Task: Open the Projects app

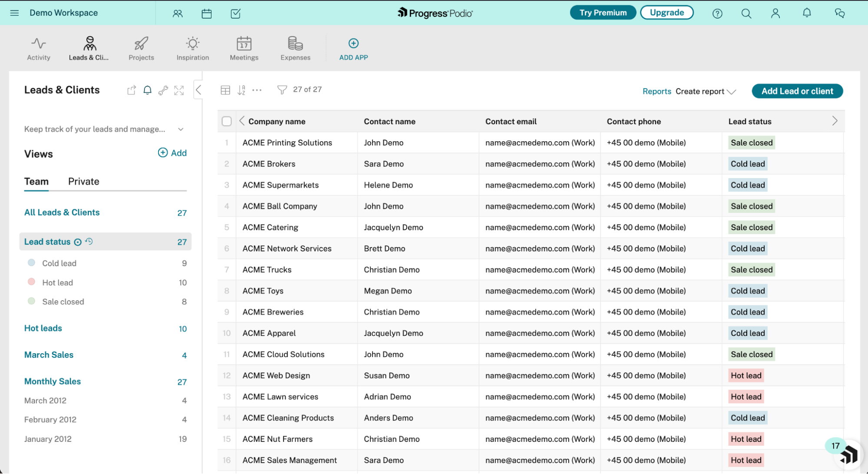Action: 141,49
